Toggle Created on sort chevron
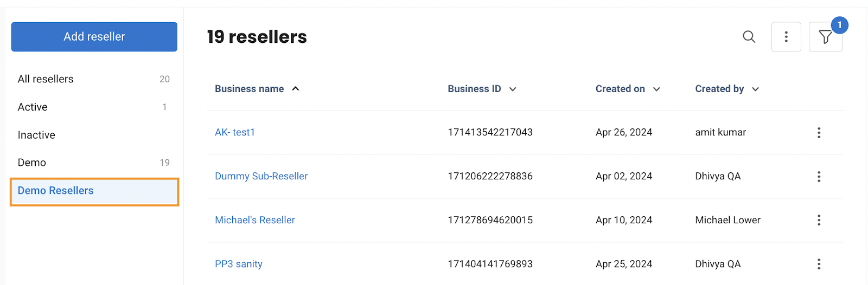 click(x=656, y=89)
